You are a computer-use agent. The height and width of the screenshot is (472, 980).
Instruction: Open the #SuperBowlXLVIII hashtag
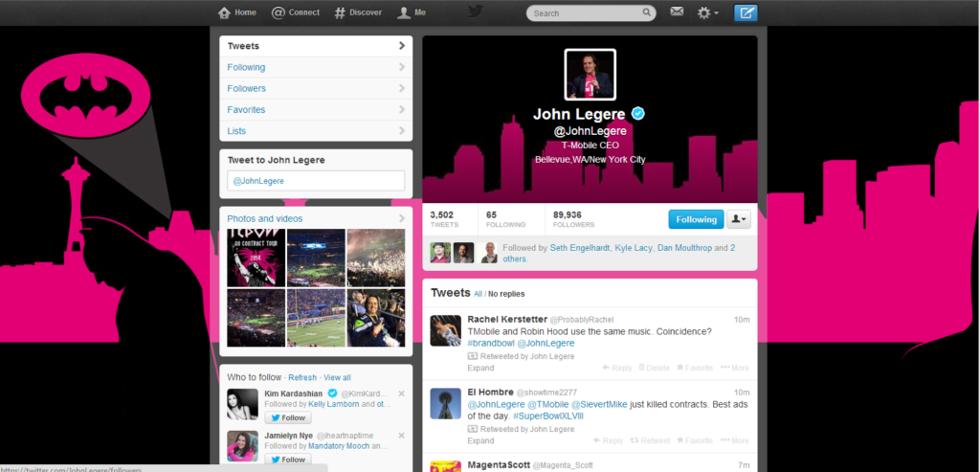[x=548, y=416]
